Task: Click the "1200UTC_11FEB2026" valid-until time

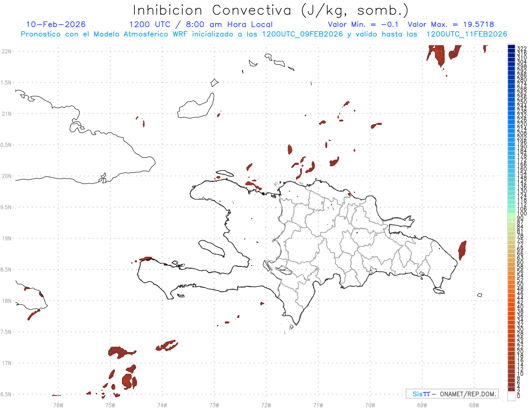Action: click(467, 34)
